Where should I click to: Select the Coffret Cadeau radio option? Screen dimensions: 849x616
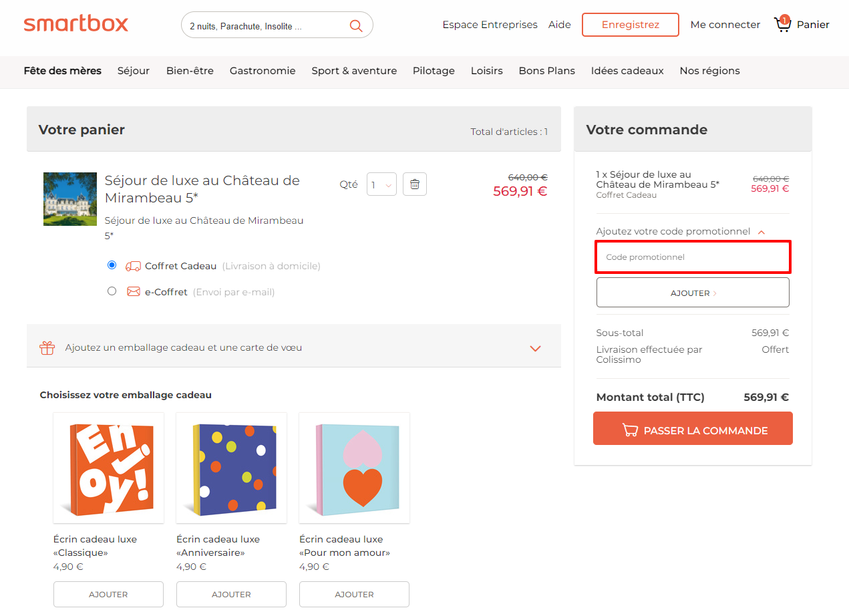[x=112, y=265]
